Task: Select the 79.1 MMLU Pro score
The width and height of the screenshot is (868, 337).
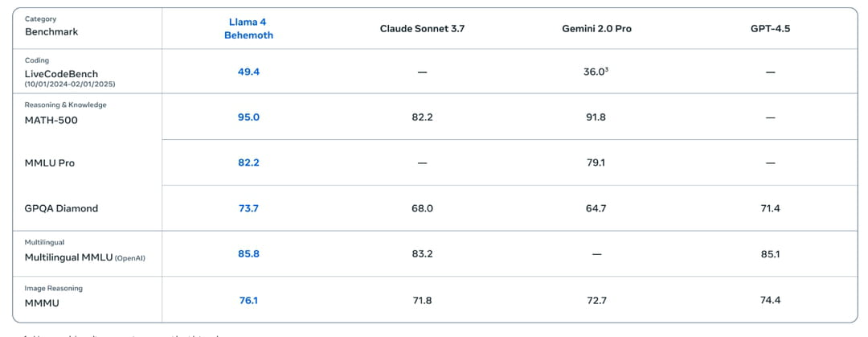Action: click(x=596, y=163)
